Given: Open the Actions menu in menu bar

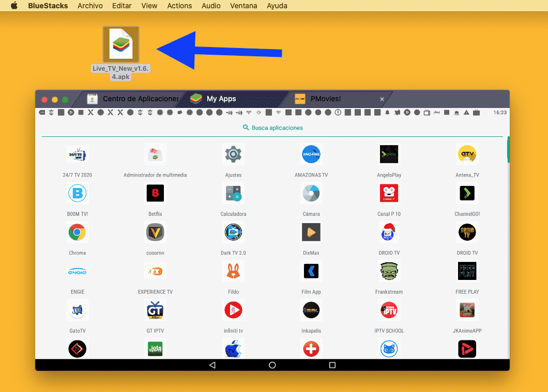Looking at the screenshot, I should 179,6.
